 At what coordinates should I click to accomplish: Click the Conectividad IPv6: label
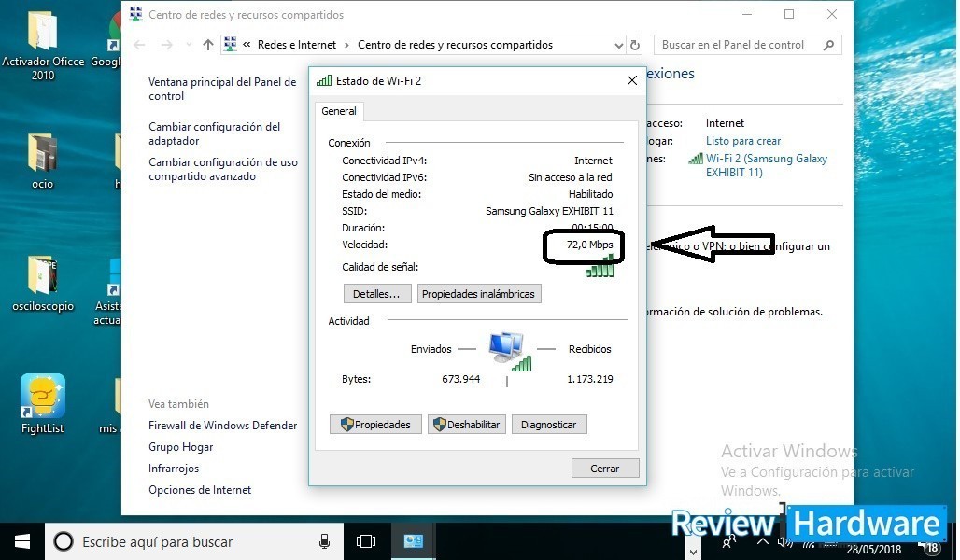[x=385, y=177]
